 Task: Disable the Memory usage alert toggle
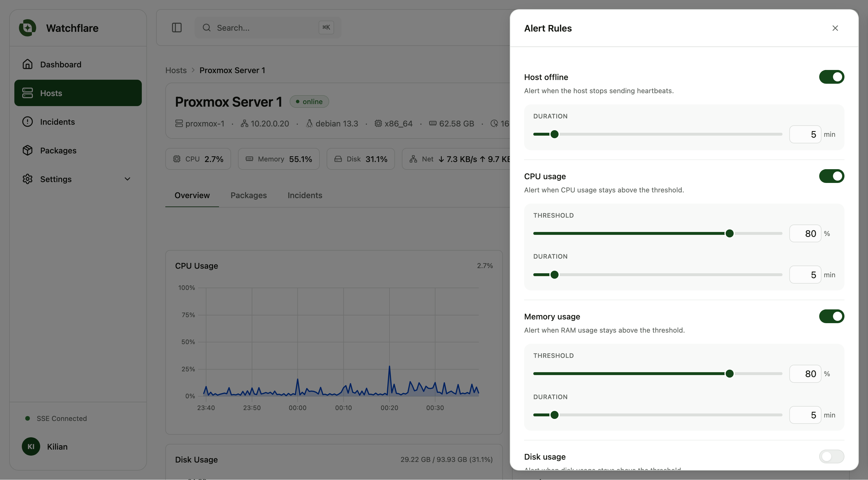click(x=832, y=316)
